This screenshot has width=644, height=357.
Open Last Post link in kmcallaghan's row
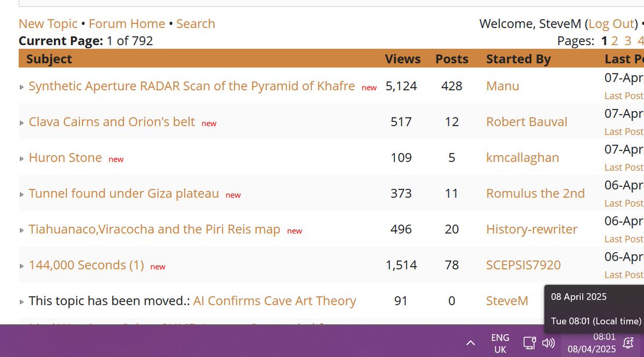pos(624,167)
